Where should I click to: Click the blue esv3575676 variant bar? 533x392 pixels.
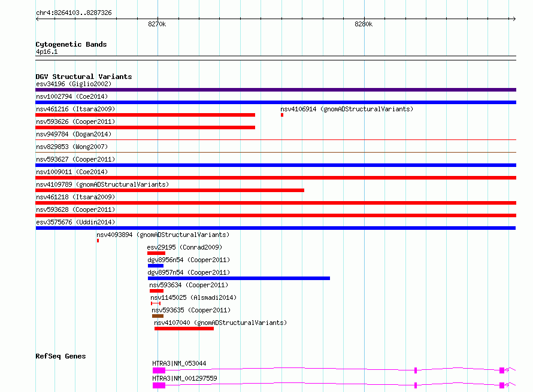coord(275,228)
